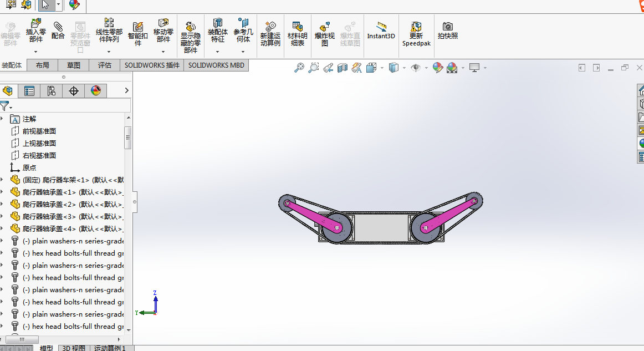Open Assembly Features (装配体特征) tool
This screenshot has height=351, width=644.
tap(218, 30)
